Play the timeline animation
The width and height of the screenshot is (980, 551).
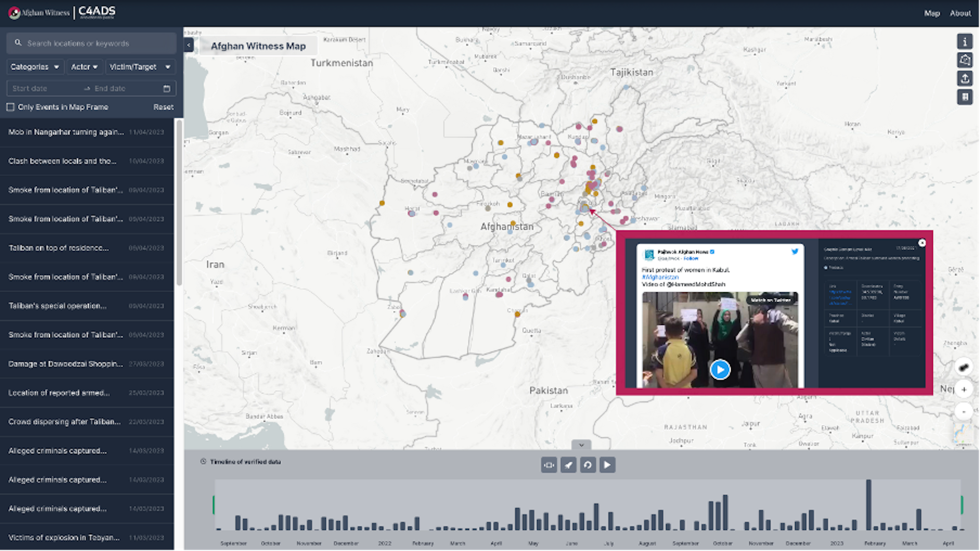coord(607,465)
